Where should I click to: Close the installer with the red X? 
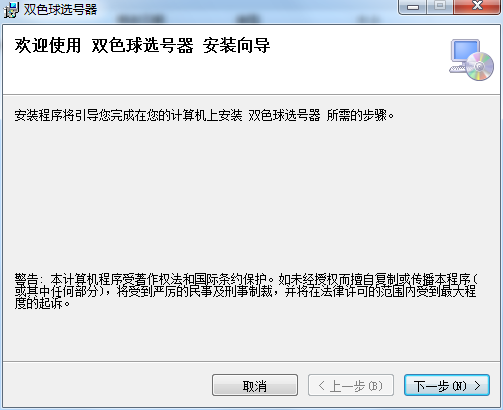pyautogui.click(x=477, y=7)
